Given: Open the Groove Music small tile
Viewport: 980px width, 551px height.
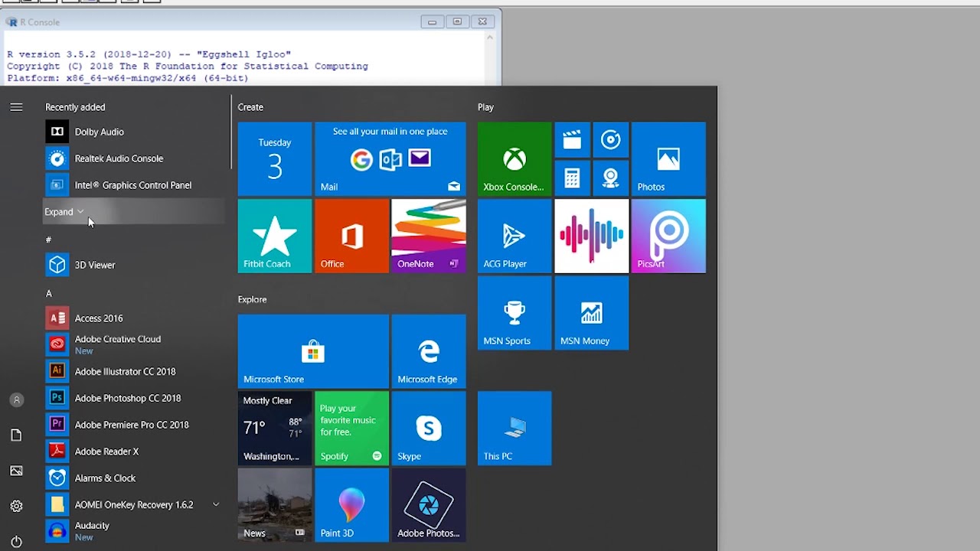Looking at the screenshot, I should [x=611, y=139].
